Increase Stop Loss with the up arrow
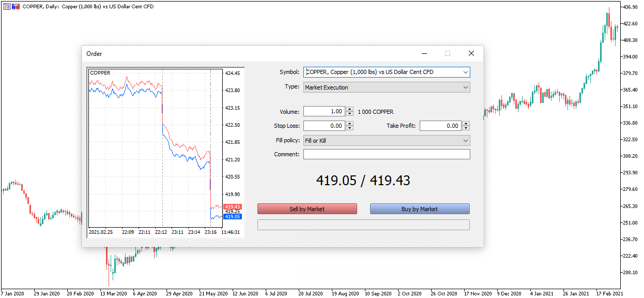This screenshot has height=298, width=644. [350, 124]
